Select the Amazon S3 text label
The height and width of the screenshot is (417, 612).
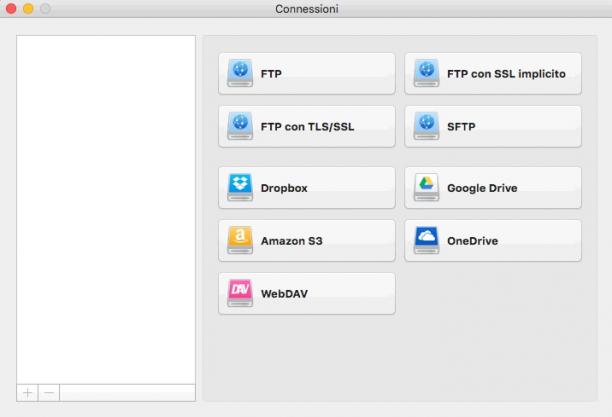coord(292,241)
